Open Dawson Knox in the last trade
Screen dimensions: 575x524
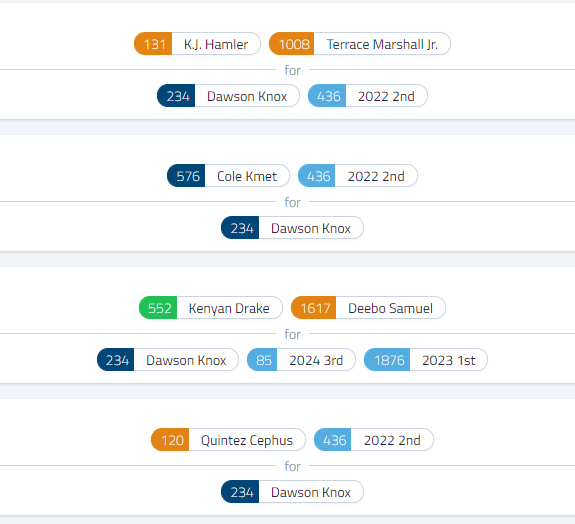click(292, 492)
